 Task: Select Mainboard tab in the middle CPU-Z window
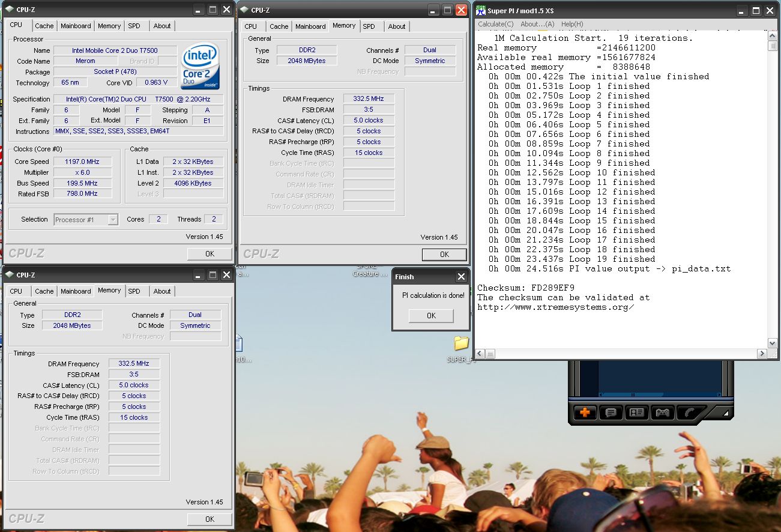pyautogui.click(x=310, y=26)
